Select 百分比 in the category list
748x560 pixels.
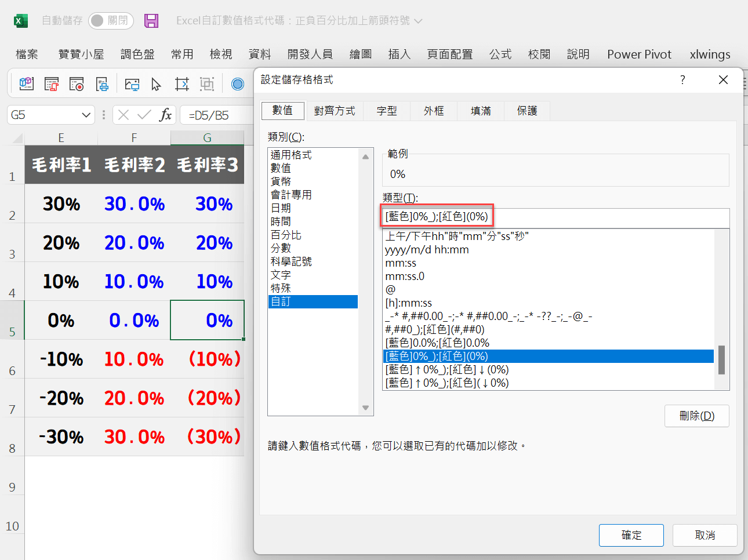point(286,235)
